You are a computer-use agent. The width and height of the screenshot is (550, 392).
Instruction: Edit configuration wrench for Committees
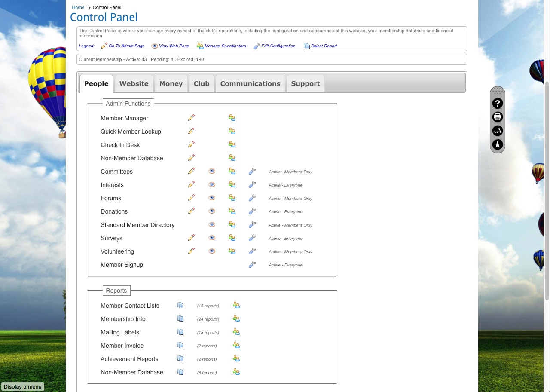point(252,171)
